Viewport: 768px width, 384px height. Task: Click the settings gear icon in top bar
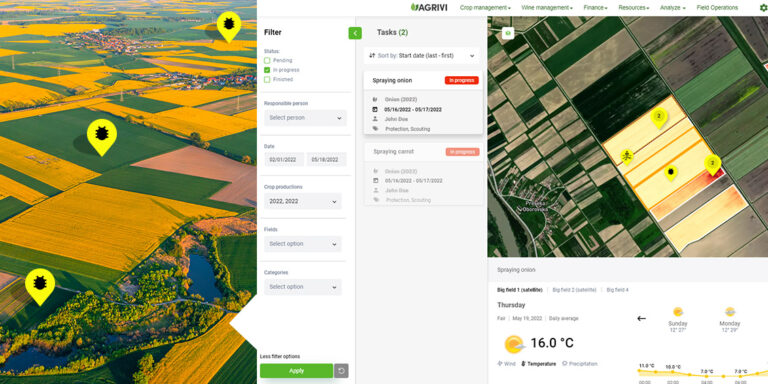tap(763, 8)
